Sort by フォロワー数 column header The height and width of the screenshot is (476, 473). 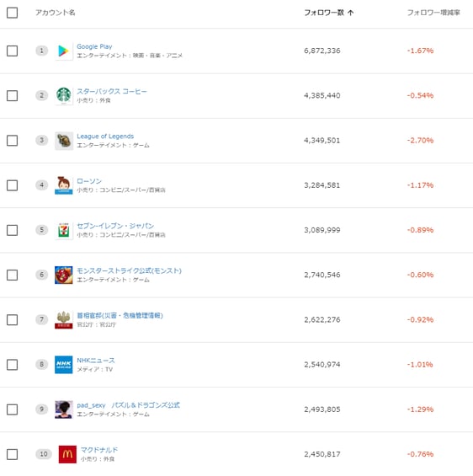click(324, 13)
